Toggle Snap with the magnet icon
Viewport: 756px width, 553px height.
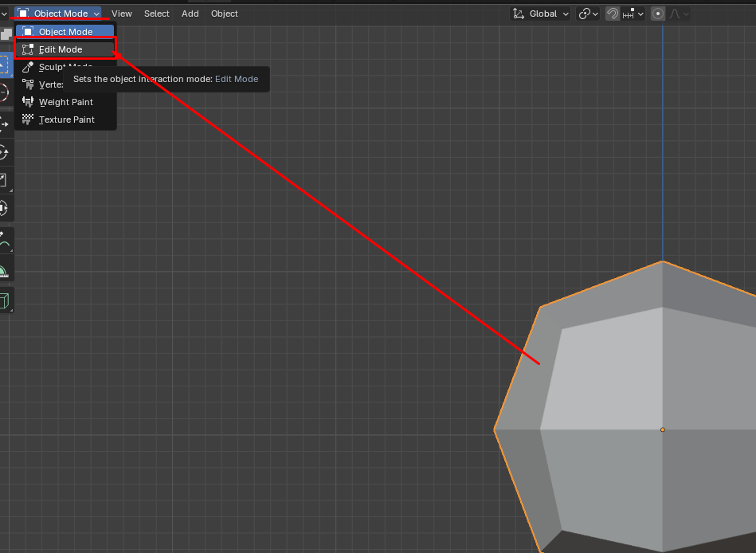pyautogui.click(x=613, y=14)
